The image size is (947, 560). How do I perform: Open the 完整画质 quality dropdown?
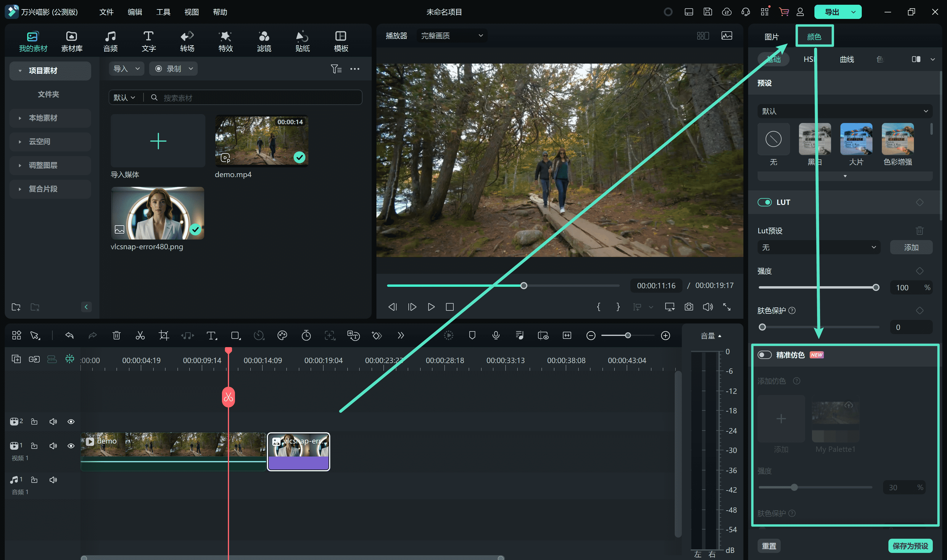click(452, 36)
